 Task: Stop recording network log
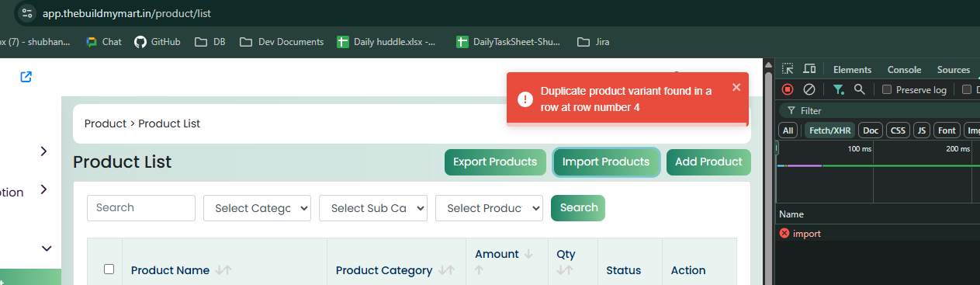coord(788,89)
